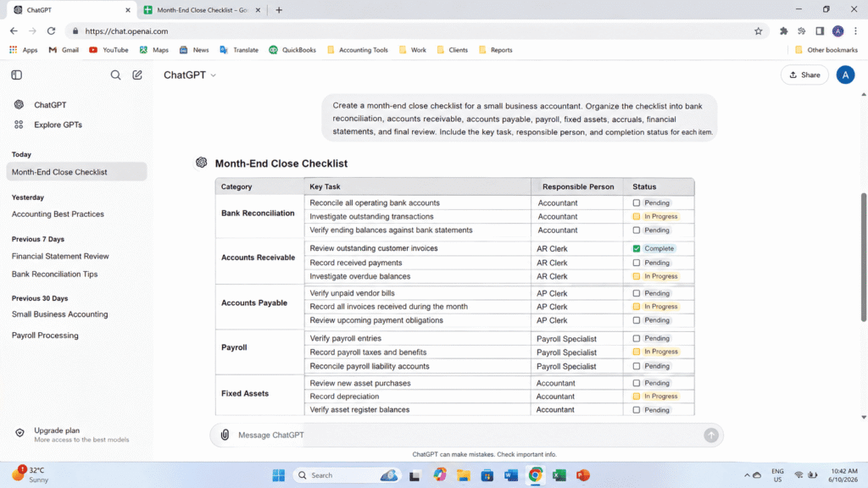Open the Reports bookmark folder
The width and height of the screenshot is (868, 488).
coord(495,50)
